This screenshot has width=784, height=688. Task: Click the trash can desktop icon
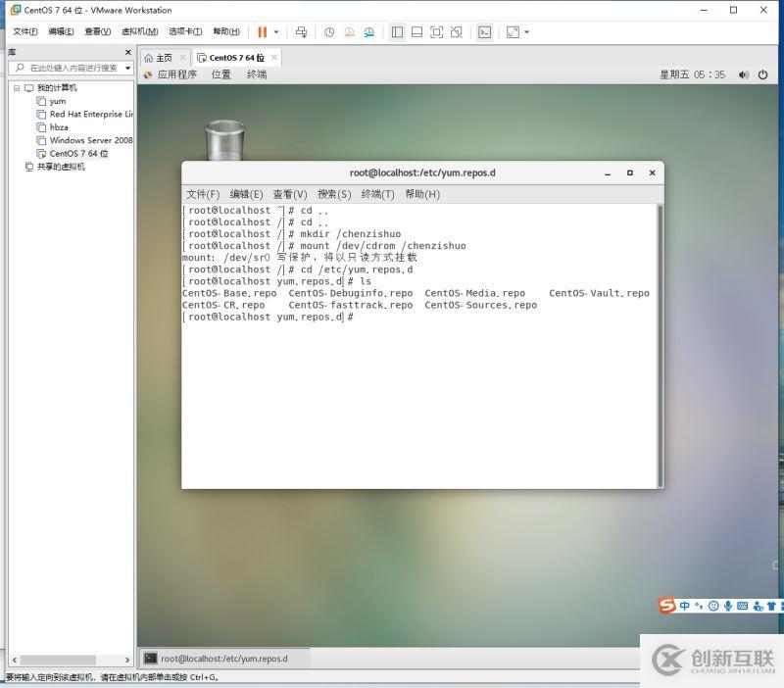[224, 139]
